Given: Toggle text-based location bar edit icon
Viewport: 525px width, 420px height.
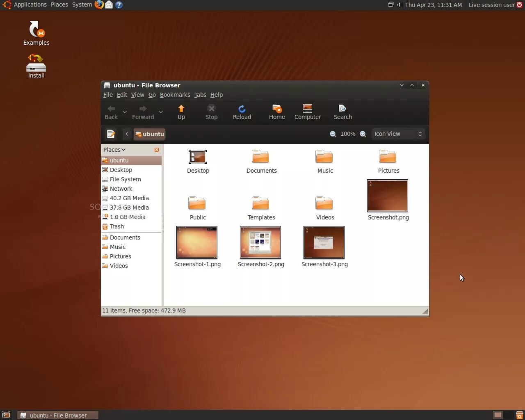Looking at the screenshot, I should [111, 134].
